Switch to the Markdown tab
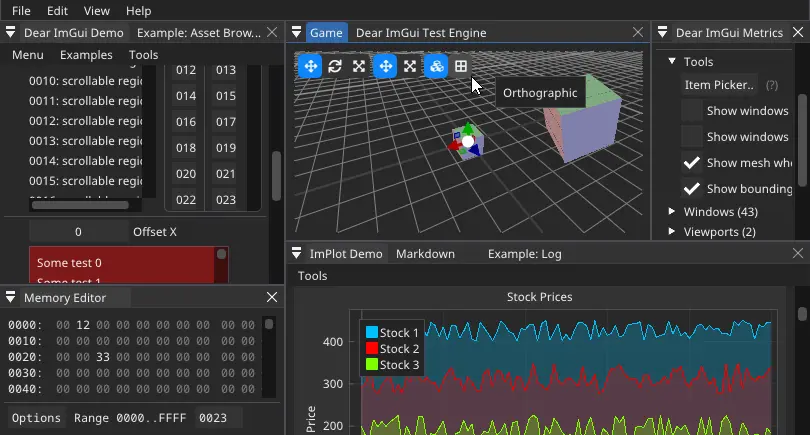Image resolution: width=810 pixels, height=435 pixels. click(425, 254)
